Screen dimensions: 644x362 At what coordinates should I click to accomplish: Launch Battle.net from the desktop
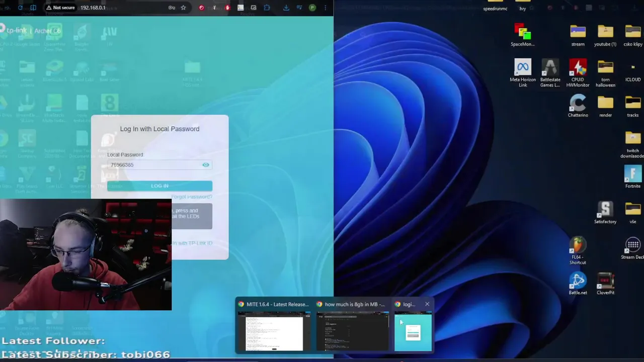pyautogui.click(x=578, y=284)
